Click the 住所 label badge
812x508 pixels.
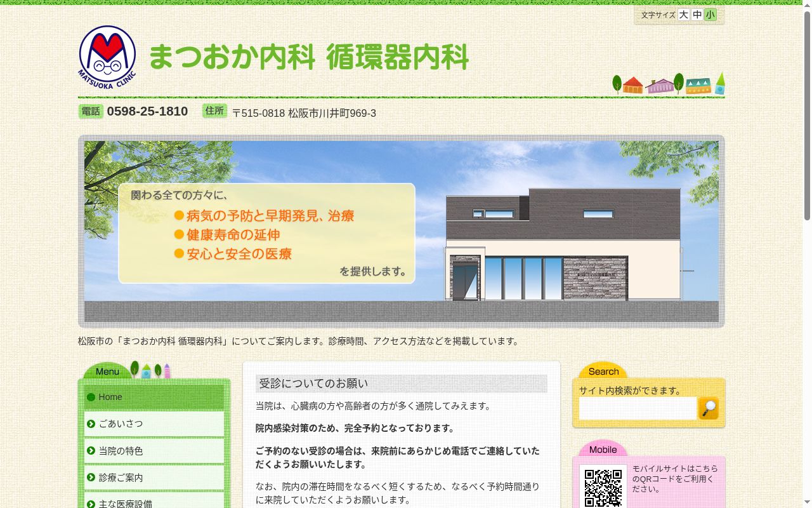[214, 110]
